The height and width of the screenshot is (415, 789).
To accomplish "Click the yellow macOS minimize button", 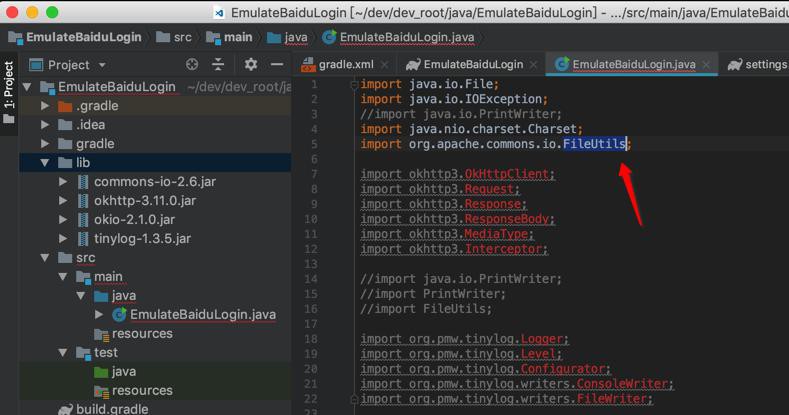I will tap(32, 12).
